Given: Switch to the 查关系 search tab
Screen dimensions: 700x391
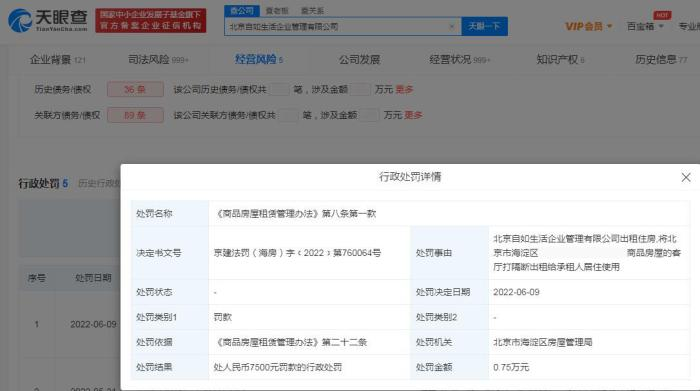Looking at the screenshot, I should 312,11.
